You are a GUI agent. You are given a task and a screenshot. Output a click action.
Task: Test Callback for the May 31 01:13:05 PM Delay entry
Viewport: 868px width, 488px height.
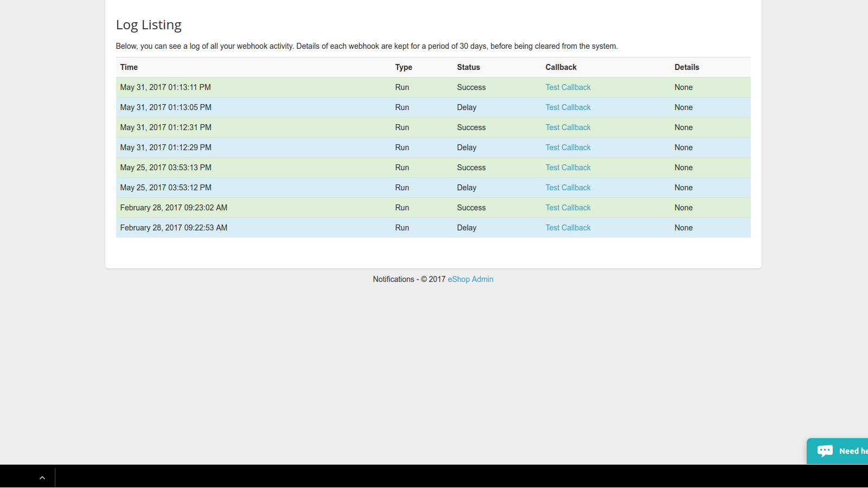tap(567, 107)
